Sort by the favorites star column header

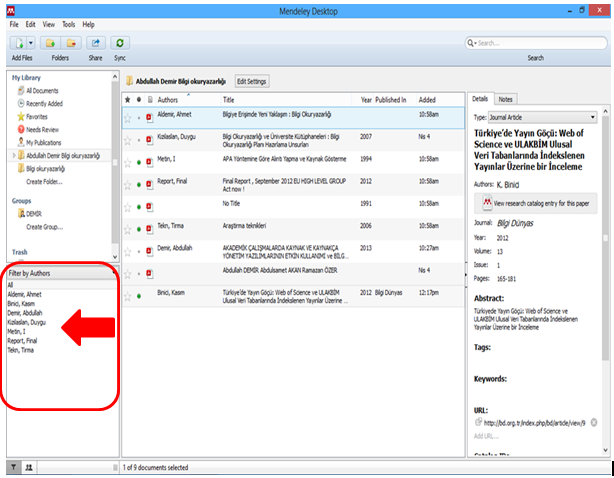point(128,100)
